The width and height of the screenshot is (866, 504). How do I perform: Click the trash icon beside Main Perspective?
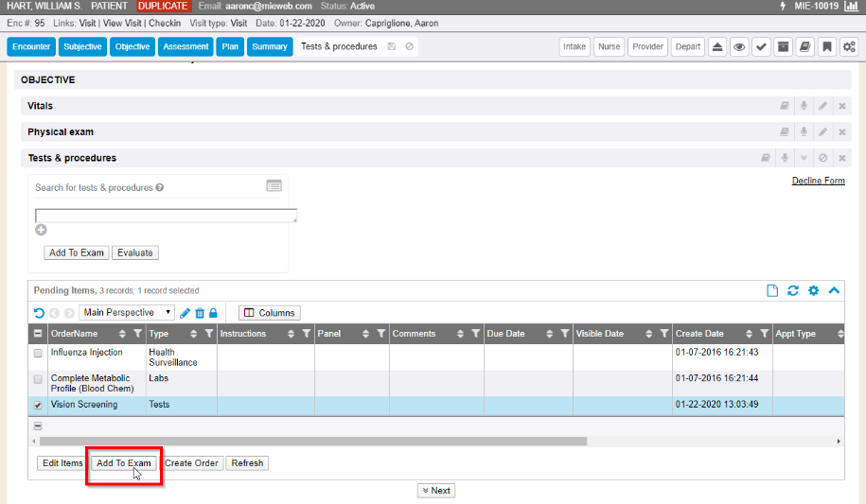pos(200,313)
